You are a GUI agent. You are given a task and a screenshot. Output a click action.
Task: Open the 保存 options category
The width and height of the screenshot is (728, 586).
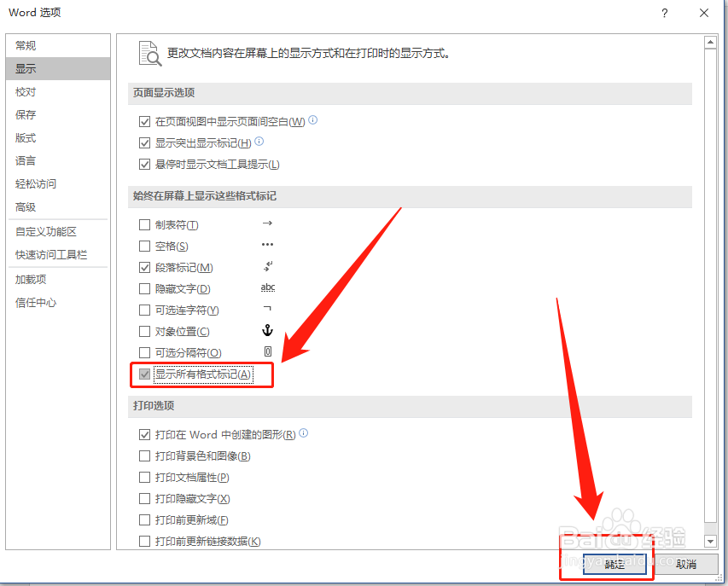click(x=58, y=114)
